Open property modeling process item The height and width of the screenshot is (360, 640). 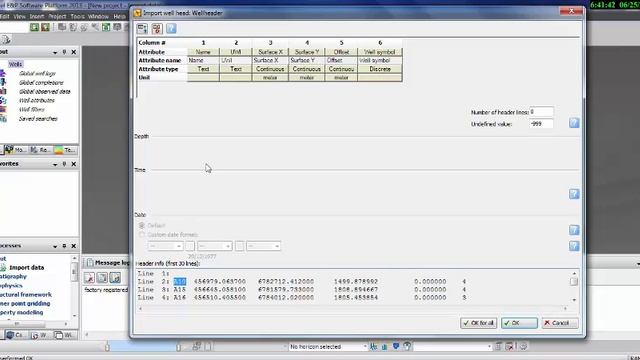click(22, 313)
